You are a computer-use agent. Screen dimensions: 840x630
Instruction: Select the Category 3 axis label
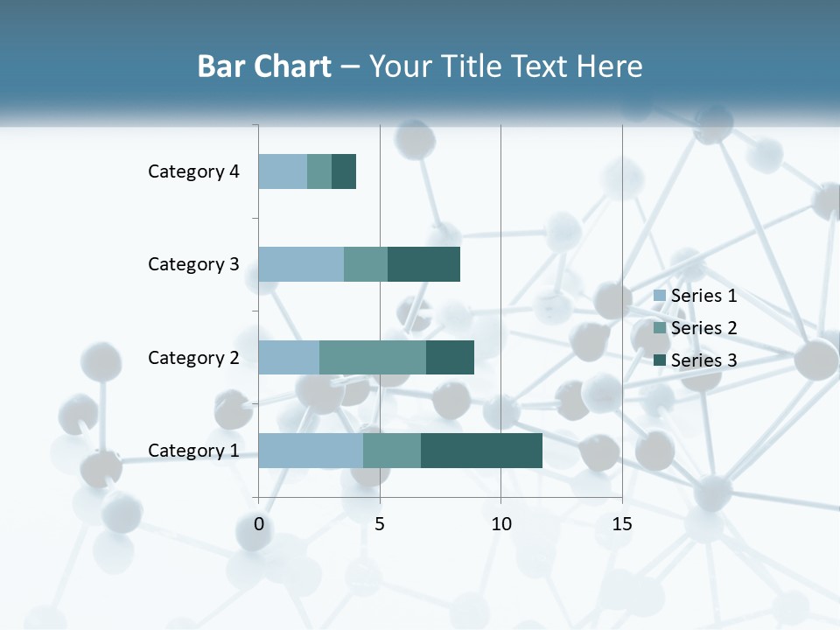click(x=193, y=264)
